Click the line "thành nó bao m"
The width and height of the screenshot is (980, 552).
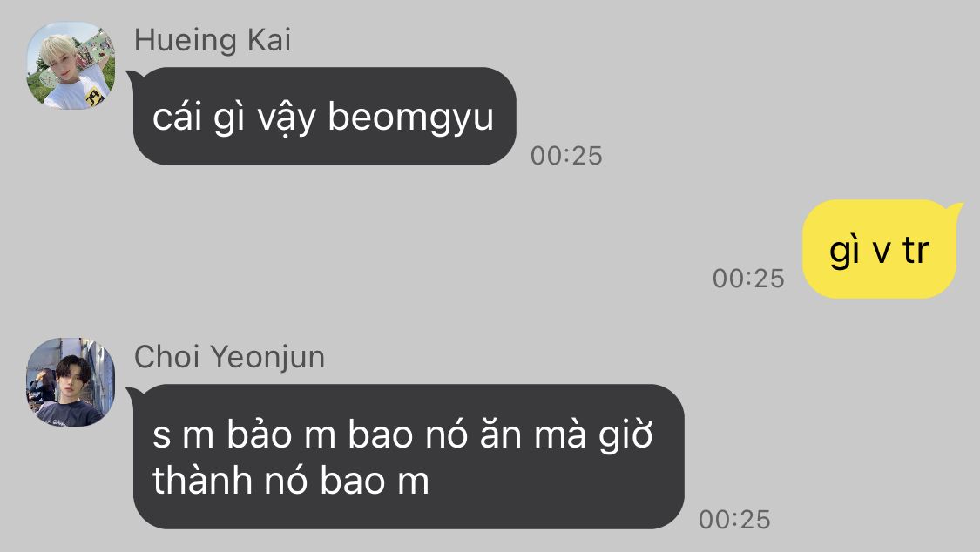tap(291, 481)
